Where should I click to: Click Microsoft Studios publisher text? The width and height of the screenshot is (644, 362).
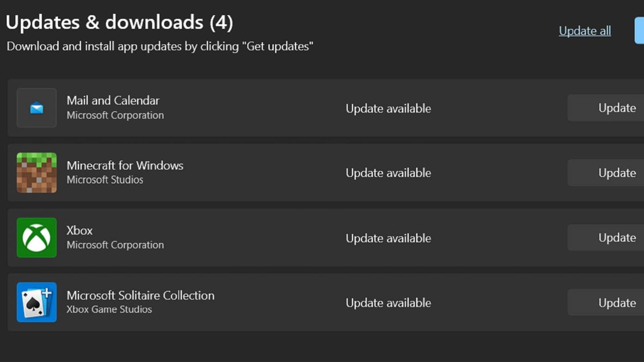(x=105, y=180)
